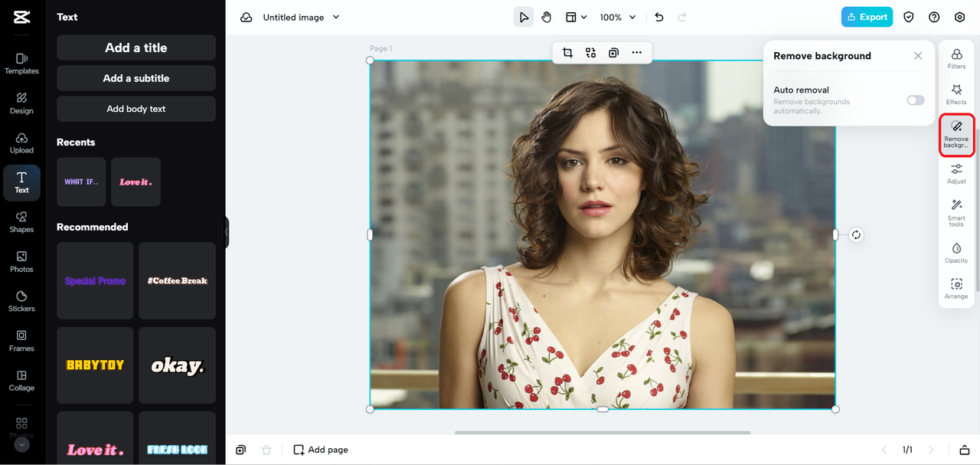
Task: Open the Arrange options
Action: (956, 289)
